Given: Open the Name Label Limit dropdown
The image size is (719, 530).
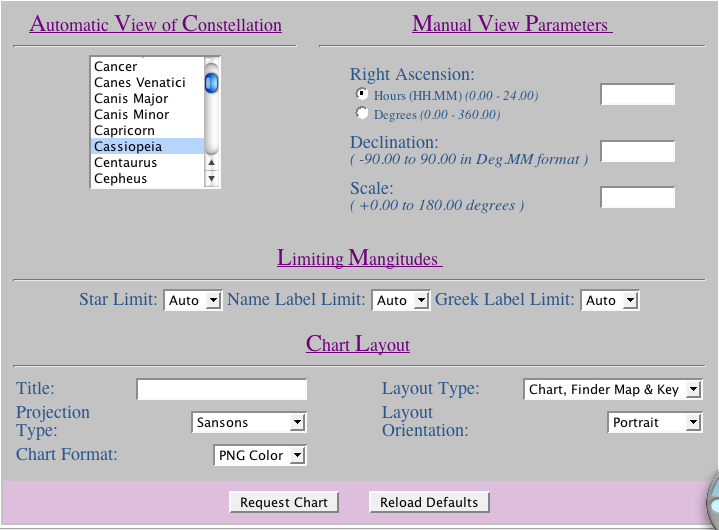Looking at the screenshot, I should (401, 300).
